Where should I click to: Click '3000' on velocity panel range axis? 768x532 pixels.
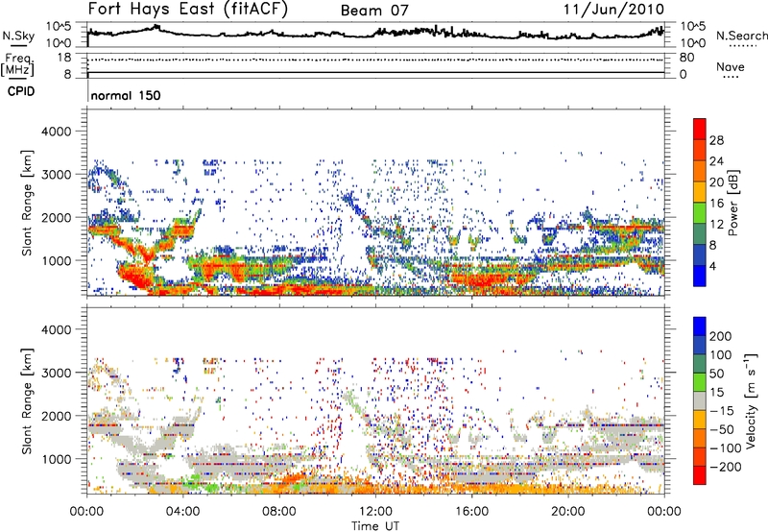(x=57, y=373)
